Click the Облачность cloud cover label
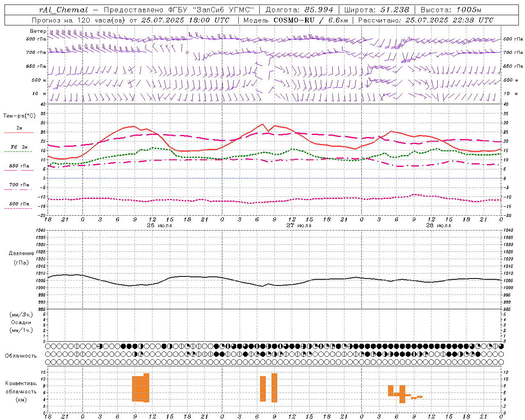This screenshot has width=525, height=420. click(21, 356)
